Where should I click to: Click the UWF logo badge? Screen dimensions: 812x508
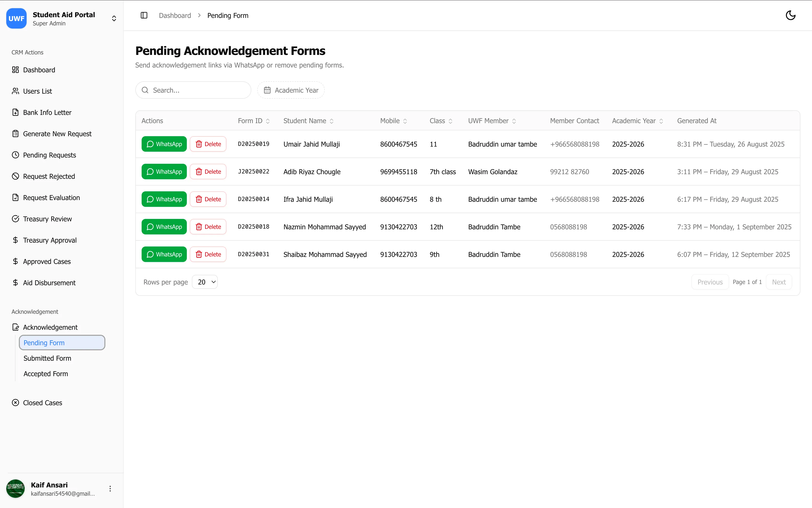pos(16,18)
